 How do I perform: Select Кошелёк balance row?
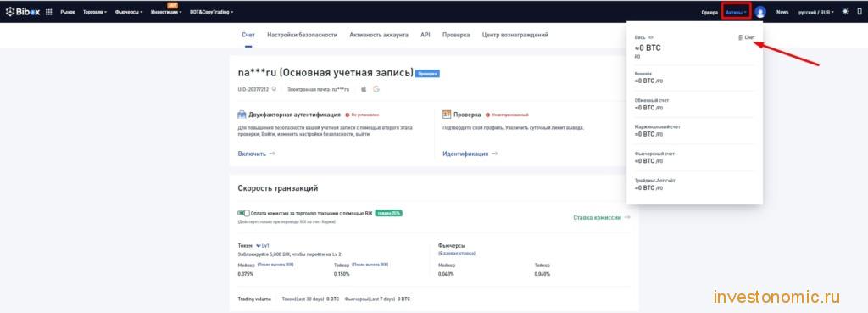click(694, 77)
